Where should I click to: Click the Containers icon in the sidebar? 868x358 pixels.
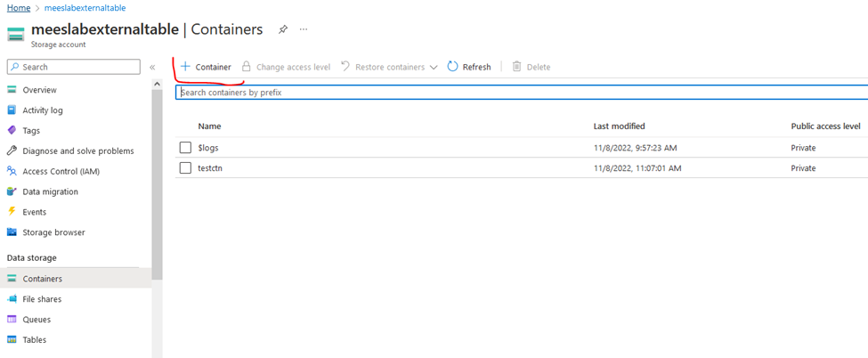click(12, 279)
